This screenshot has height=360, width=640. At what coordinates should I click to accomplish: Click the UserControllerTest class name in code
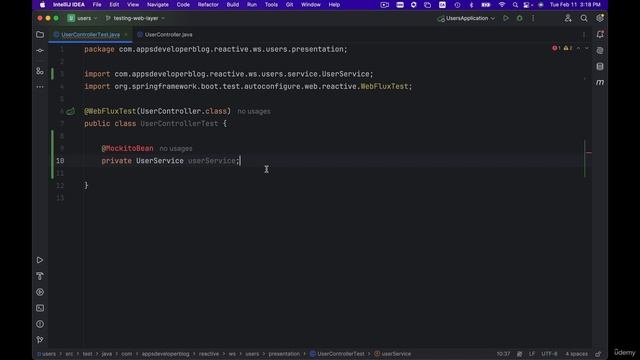[x=179, y=124]
